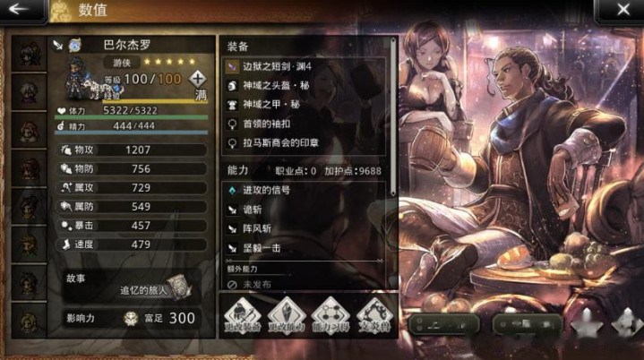Choose the 首领的袖扣 accessory slot

[304, 124]
